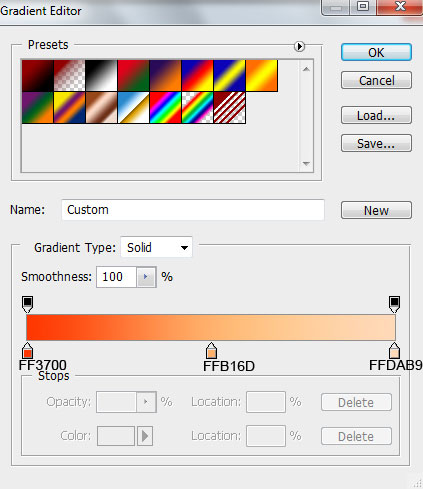Open the Load... gradients dialog
This screenshot has width=423, height=489.
click(x=376, y=115)
